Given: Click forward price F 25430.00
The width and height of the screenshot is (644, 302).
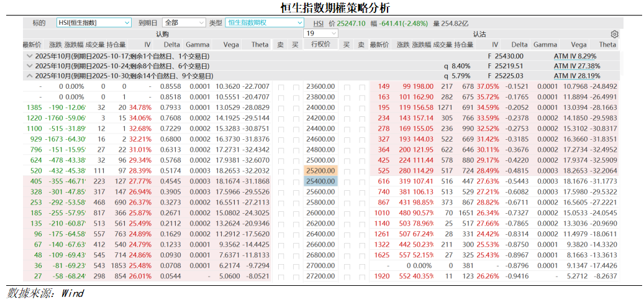Looking at the screenshot, I should coord(506,56).
